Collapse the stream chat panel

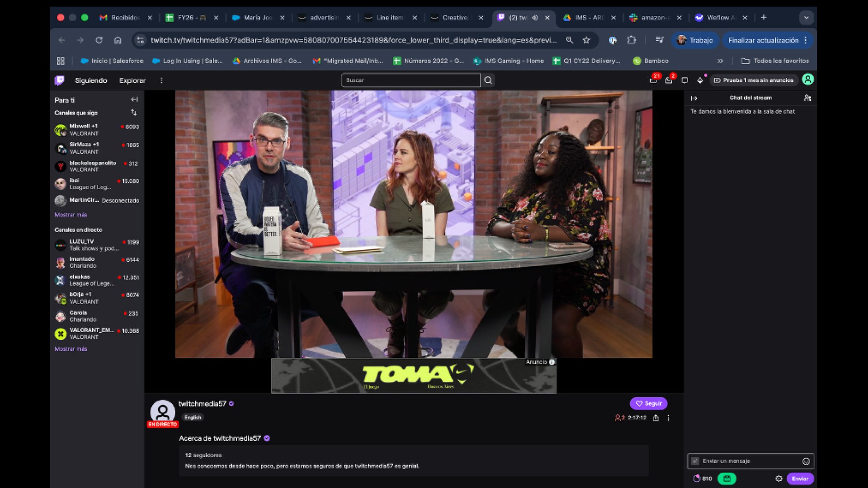(x=694, y=98)
